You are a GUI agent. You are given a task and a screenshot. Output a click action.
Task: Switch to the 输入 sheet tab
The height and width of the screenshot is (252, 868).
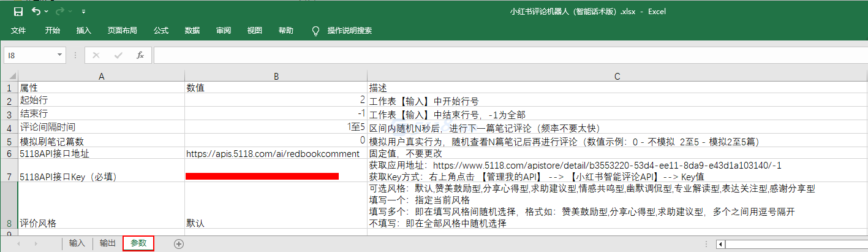pyautogui.click(x=77, y=243)
